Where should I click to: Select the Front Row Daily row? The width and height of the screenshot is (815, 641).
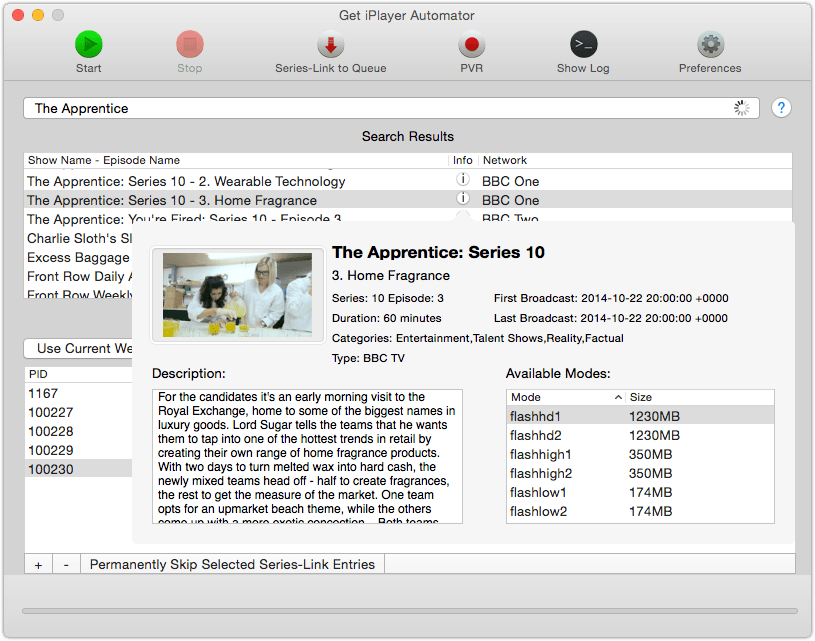pos(79,276)
